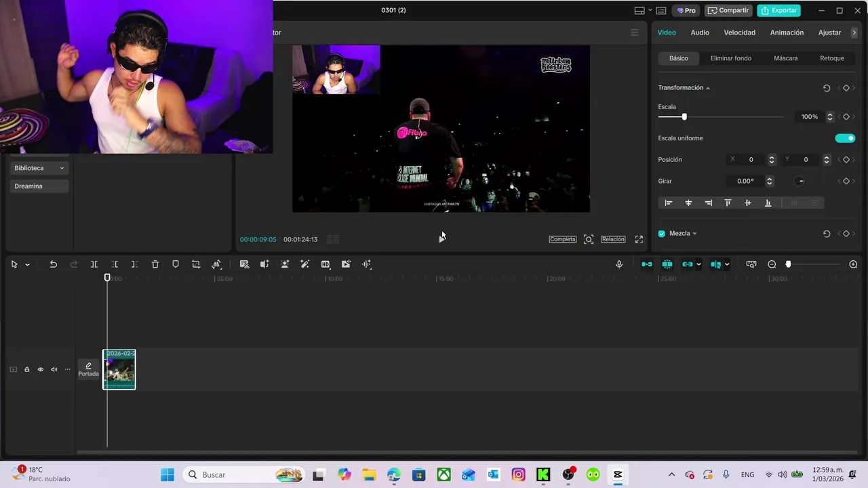Viewport: 868px width, 488px height.
Task: Click the Escala 100% value field
Action: pyautogui.click(x=808, y=117)
